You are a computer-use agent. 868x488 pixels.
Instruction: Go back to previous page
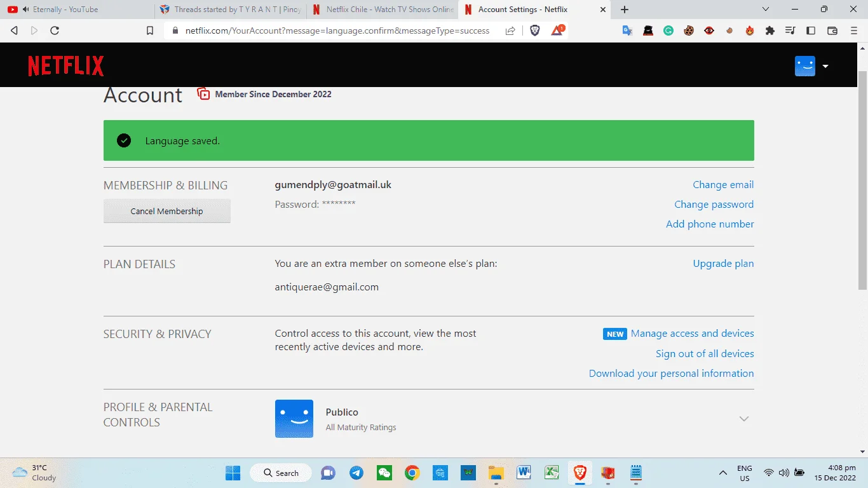[x=14, y=30]
